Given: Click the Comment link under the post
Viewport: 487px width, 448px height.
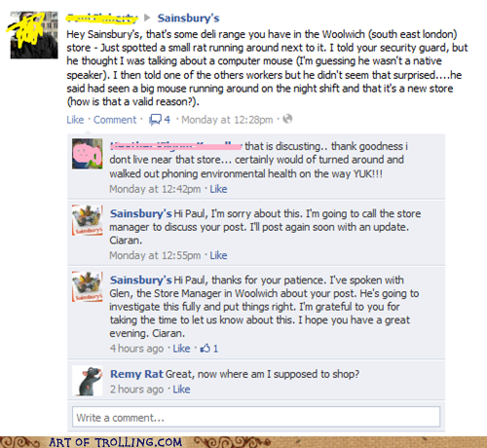Looking at the screenshot, I should tap(115, 120).
